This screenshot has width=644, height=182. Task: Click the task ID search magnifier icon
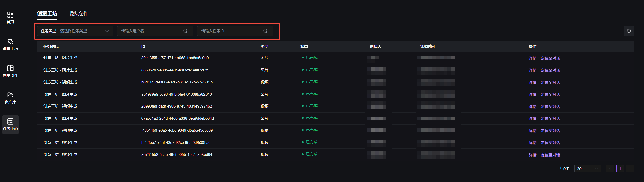click(x=265, y=31)
